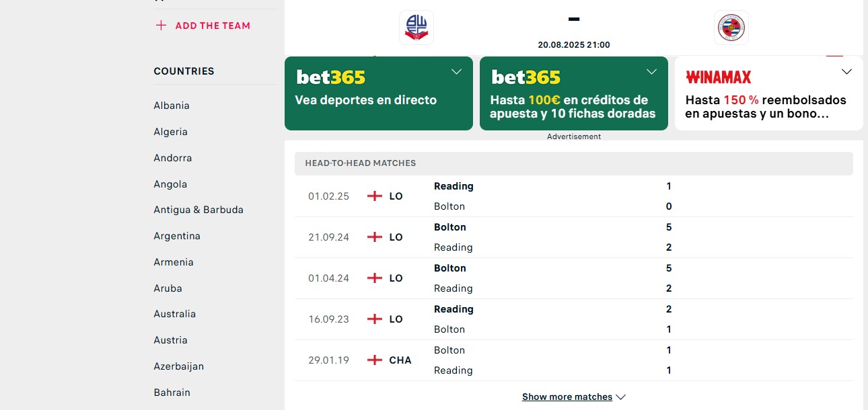
Task: Click the bet365 logo on the 100€ credits ad
Action: click(526, 77)
